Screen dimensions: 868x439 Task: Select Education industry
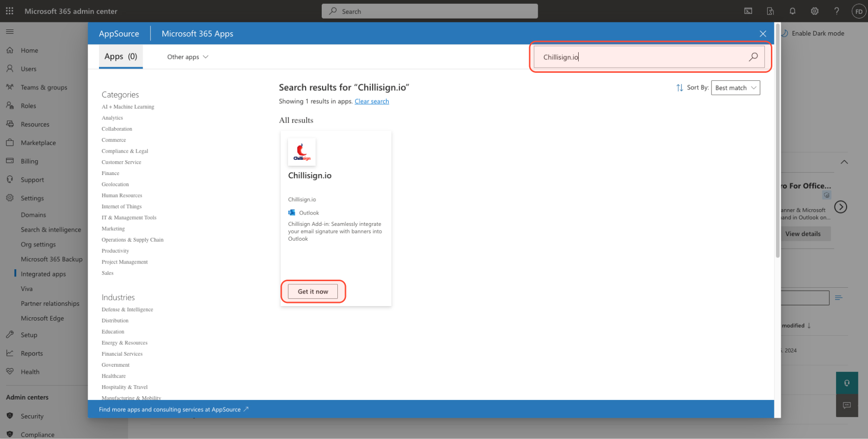pyautogui.click(x=113, y=332)
